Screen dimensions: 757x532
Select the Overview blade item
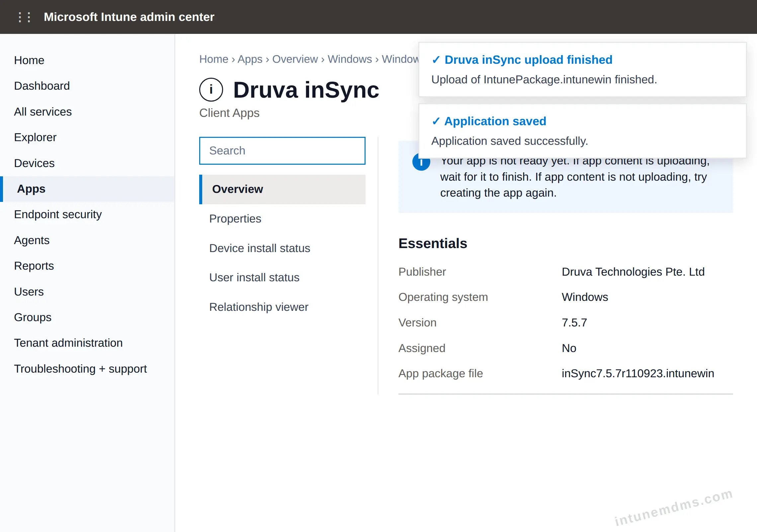point(282,189)
